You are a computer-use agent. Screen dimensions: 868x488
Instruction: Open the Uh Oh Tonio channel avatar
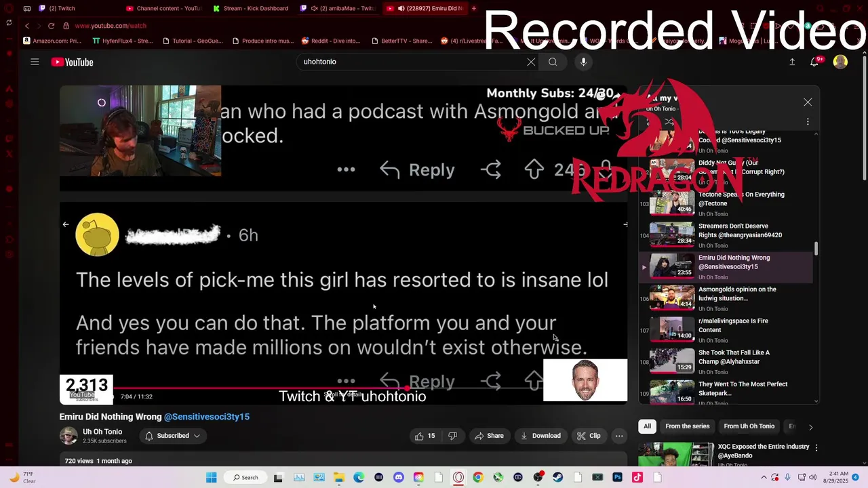(68, 436)
